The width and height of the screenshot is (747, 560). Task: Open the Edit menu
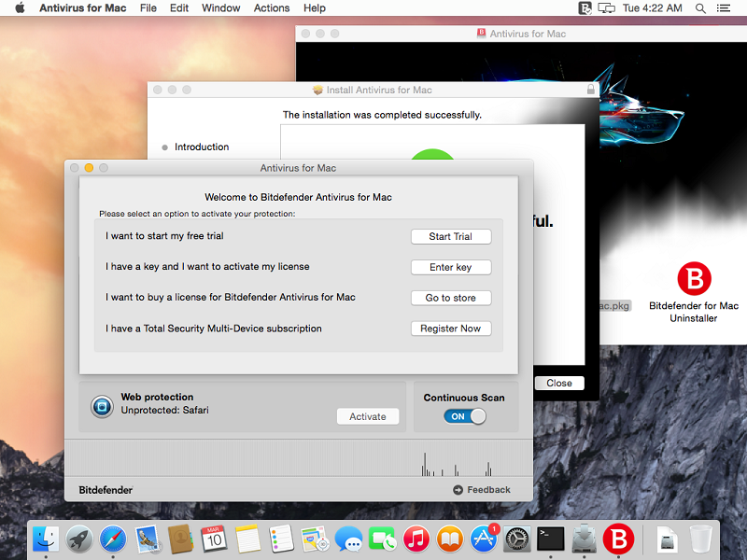coord(179,8)
